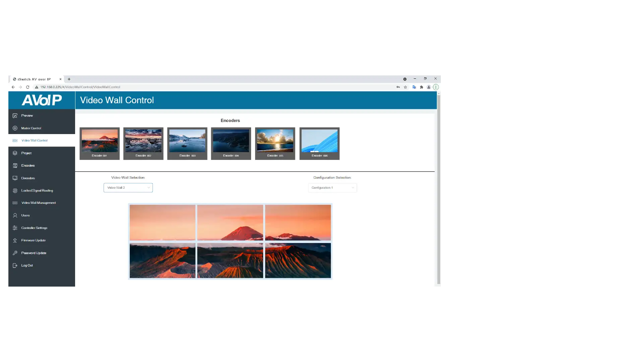
Task: Bookmark the page with the star icon
Action: point(405,87)
